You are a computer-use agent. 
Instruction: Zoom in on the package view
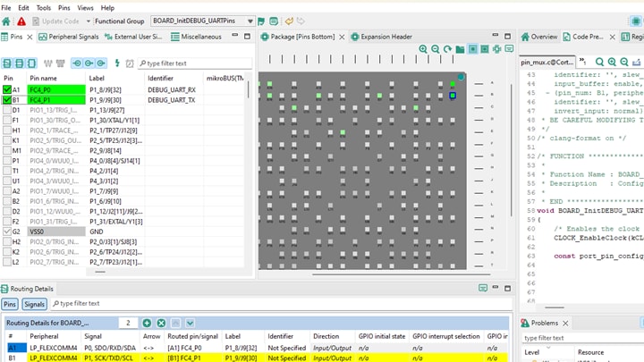click(423, 49)
